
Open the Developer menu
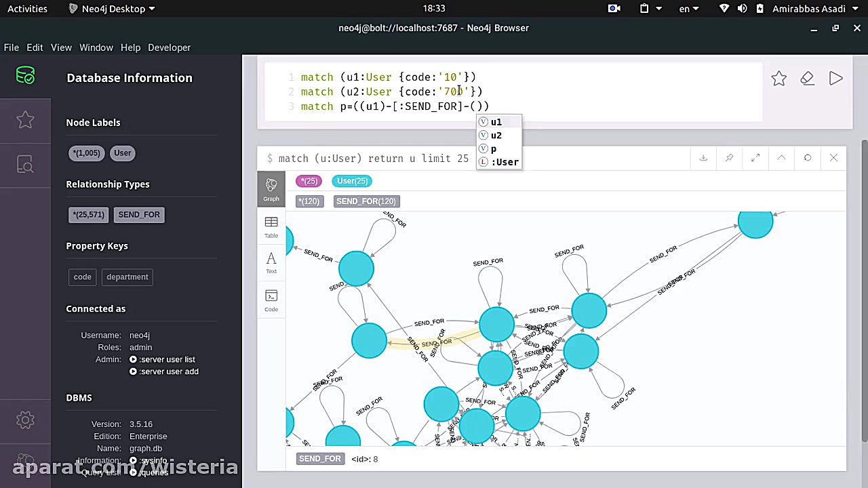click(x=169, y=47)
